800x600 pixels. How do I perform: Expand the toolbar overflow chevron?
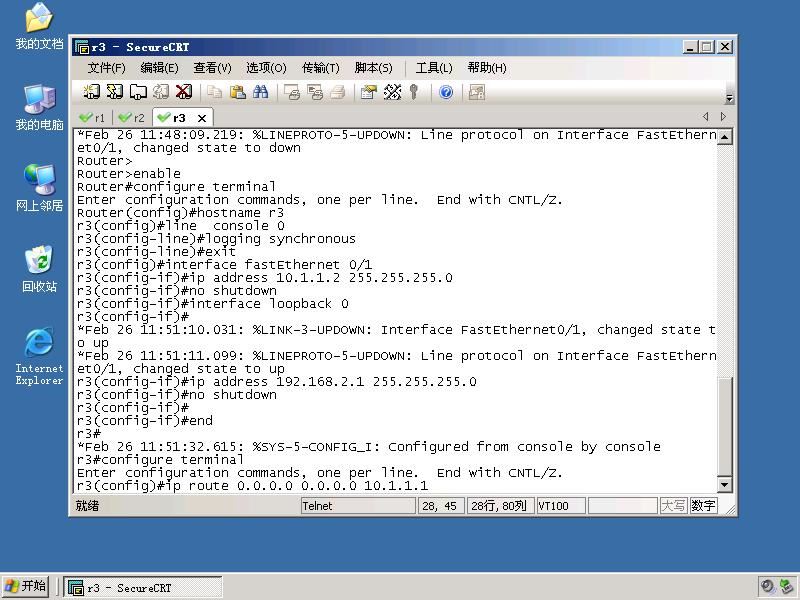[729, 98]
